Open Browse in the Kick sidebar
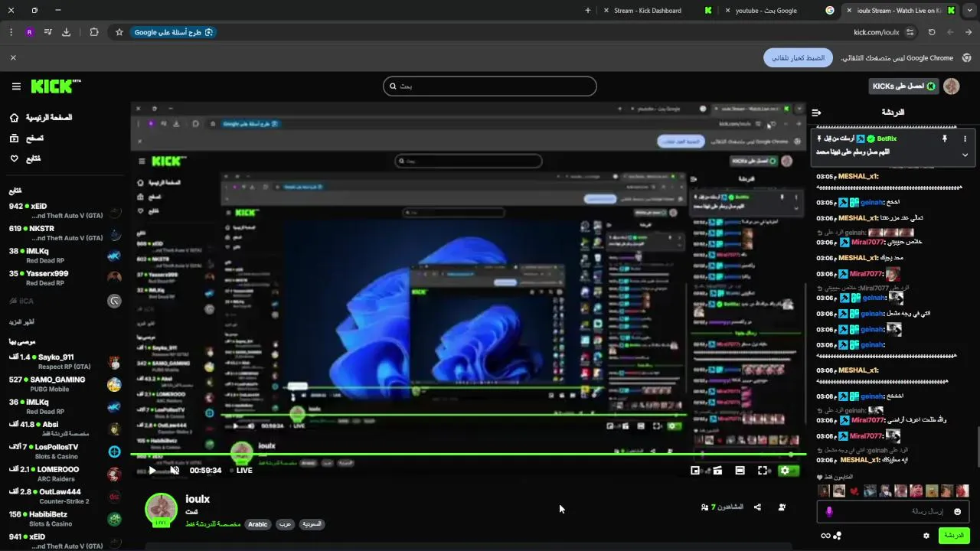This screenshot has width=980, height=551. 27,139
